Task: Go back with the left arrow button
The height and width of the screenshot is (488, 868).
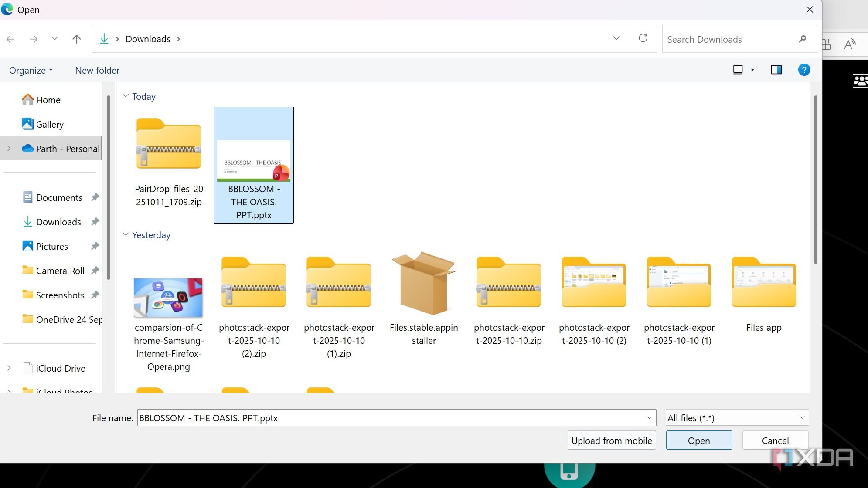Action: point(10,39)
